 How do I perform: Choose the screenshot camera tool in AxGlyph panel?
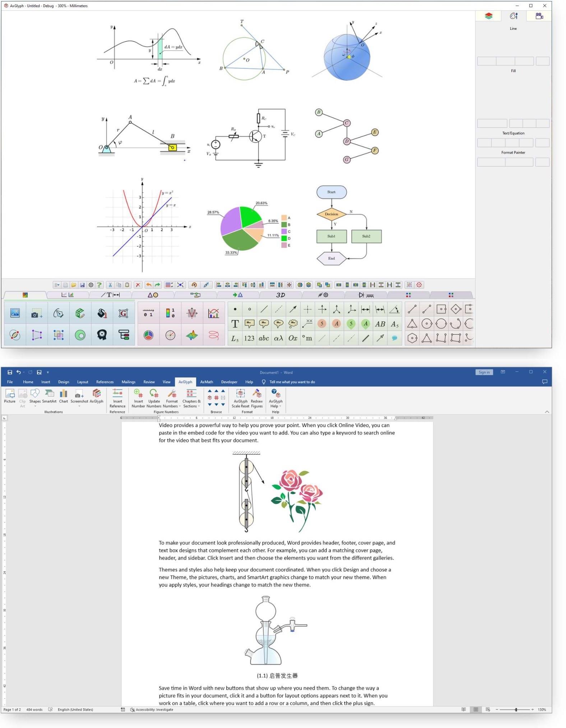click(37, 313)
